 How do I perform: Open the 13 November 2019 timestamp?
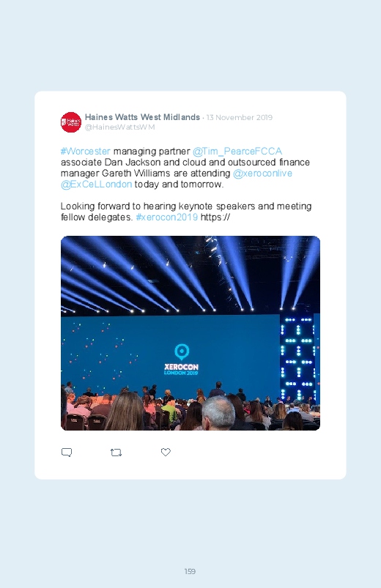240,117
